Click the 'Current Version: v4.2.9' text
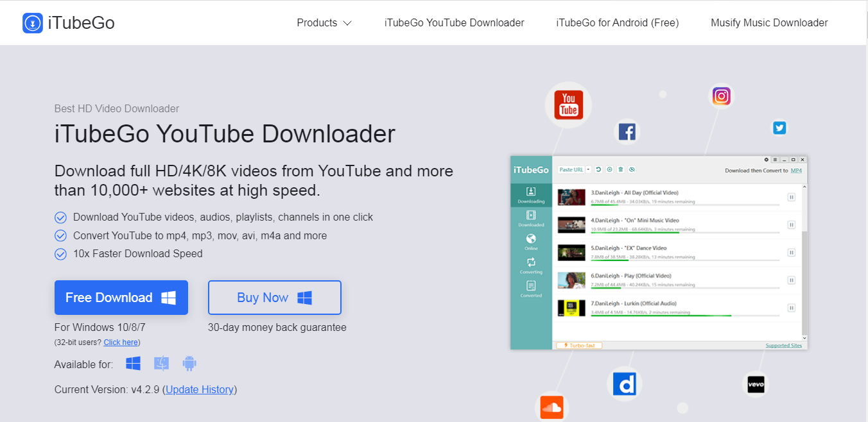 pyautogui.click(x=107, y=389)
